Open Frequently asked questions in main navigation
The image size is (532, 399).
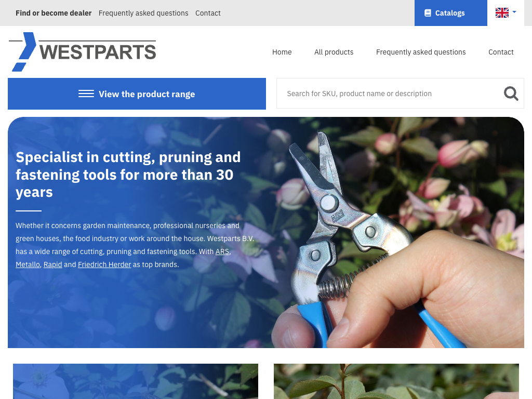(x=421, y=52)
